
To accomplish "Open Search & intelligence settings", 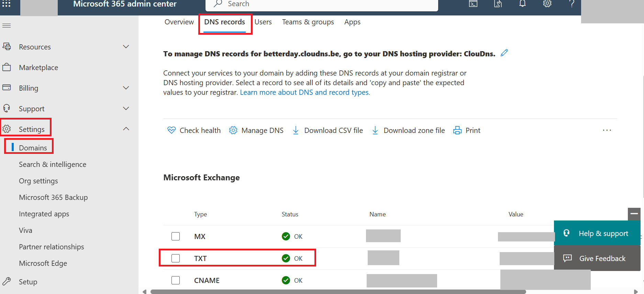I will [x=53, y=165].
